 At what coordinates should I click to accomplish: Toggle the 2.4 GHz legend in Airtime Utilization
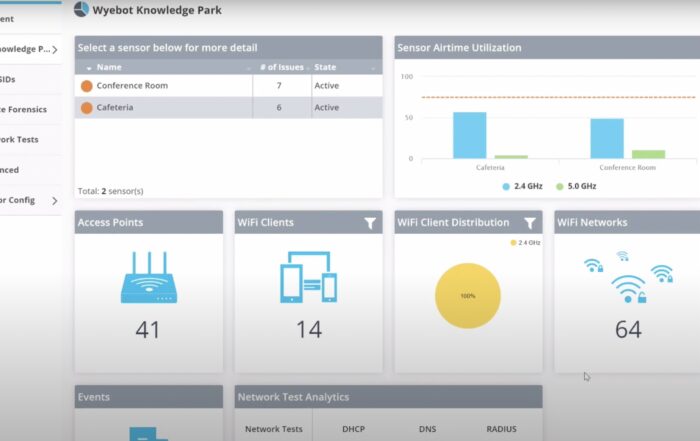pos(522,186)
